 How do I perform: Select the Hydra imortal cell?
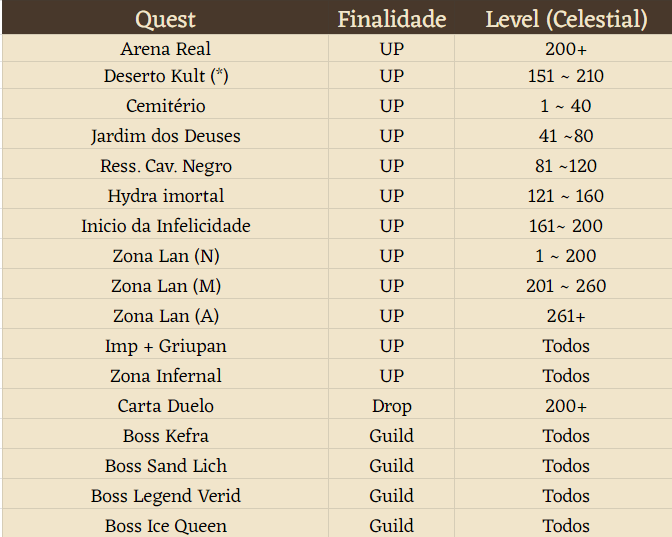tap(165, 194)
